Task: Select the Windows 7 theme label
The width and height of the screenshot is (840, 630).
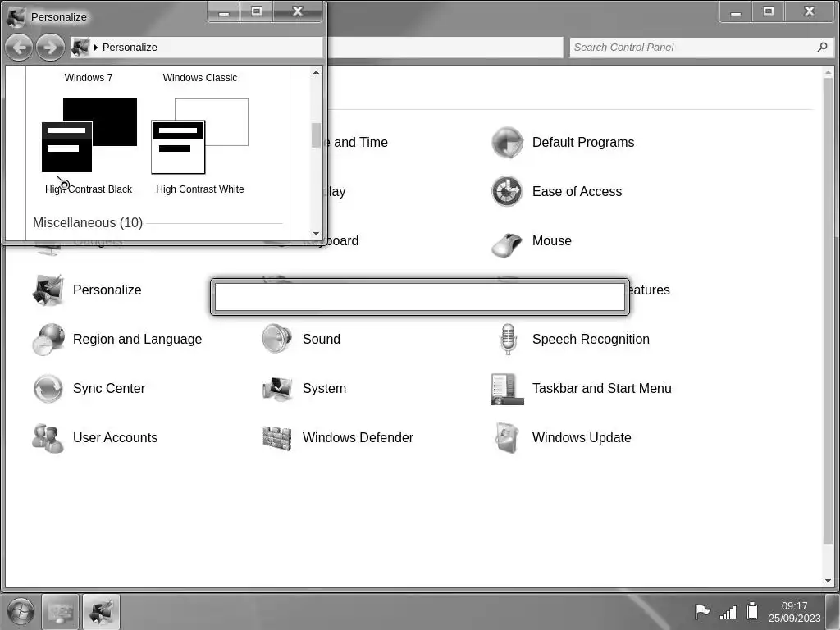Action: (x=89, y=78)
